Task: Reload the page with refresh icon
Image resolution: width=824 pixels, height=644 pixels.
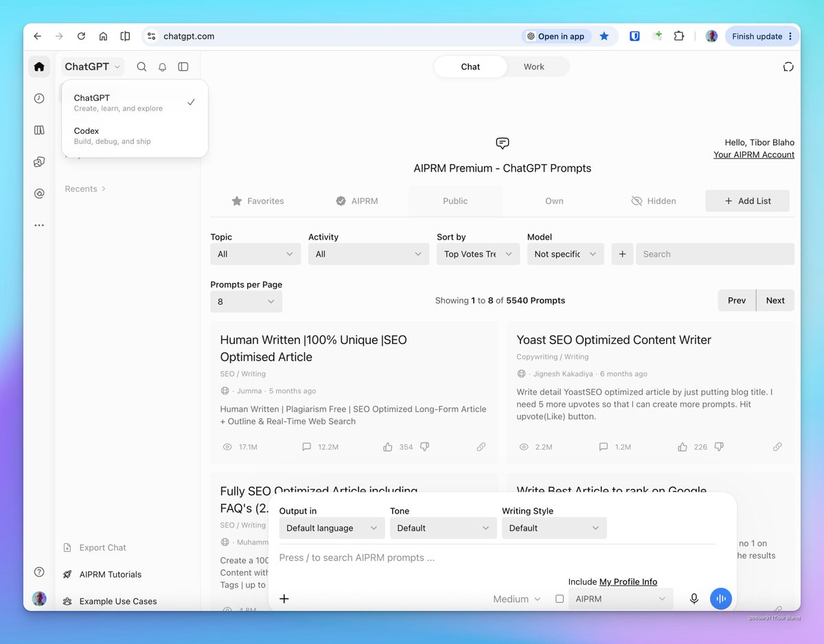Action: coord(81,36)
